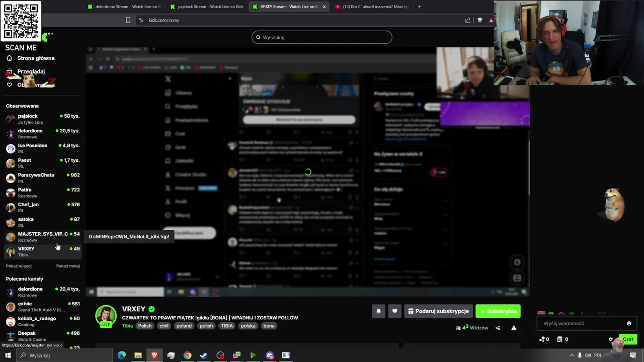The image size is (644, 362).
Task: Click the poland tag
Action: (184, 326)
